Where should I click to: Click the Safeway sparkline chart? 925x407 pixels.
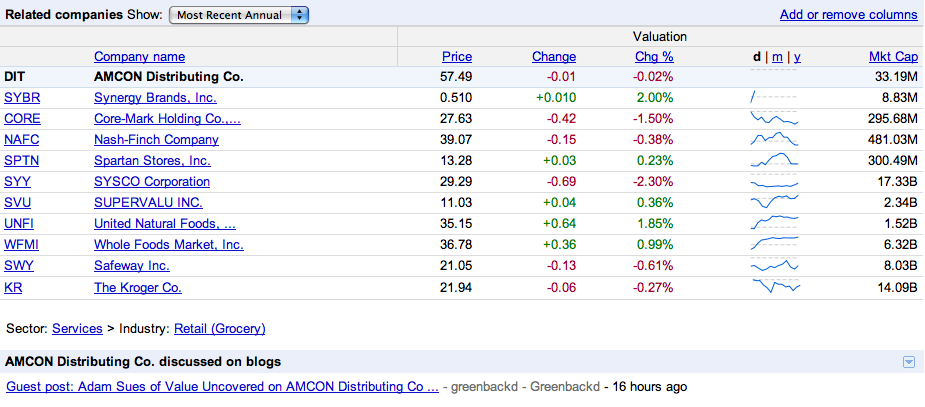[x=774, y=265]
